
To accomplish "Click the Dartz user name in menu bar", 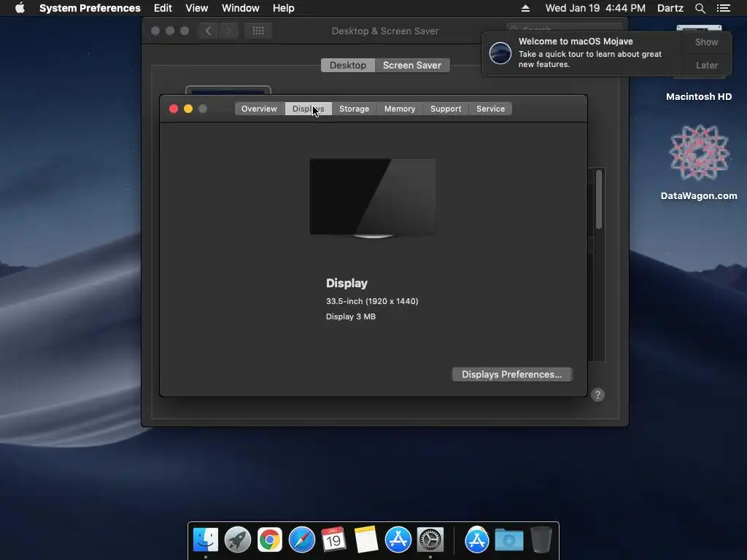I will point(670,8).
